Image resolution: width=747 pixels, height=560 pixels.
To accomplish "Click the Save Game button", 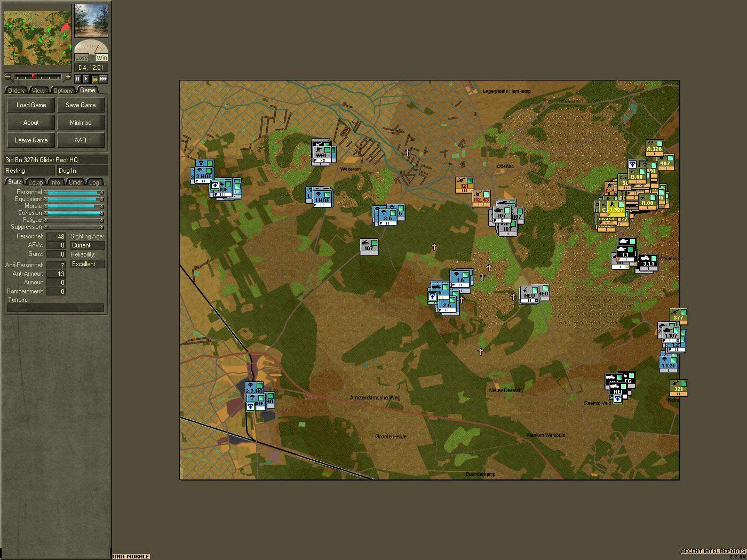I will pyautogui.click(x=81, y=105).
